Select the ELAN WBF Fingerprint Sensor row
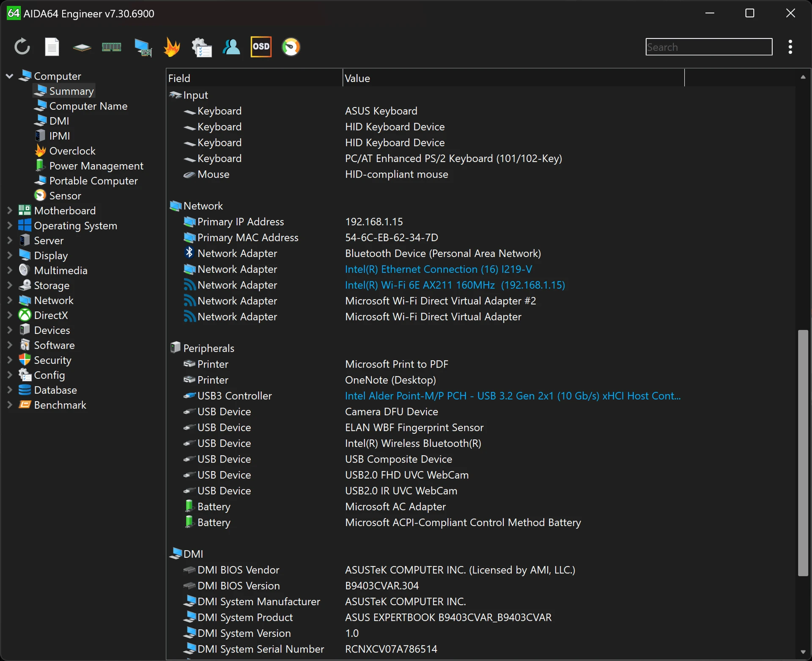Image resolution: width=812 pixels, height=661 pixels. (x=480, y=427)
